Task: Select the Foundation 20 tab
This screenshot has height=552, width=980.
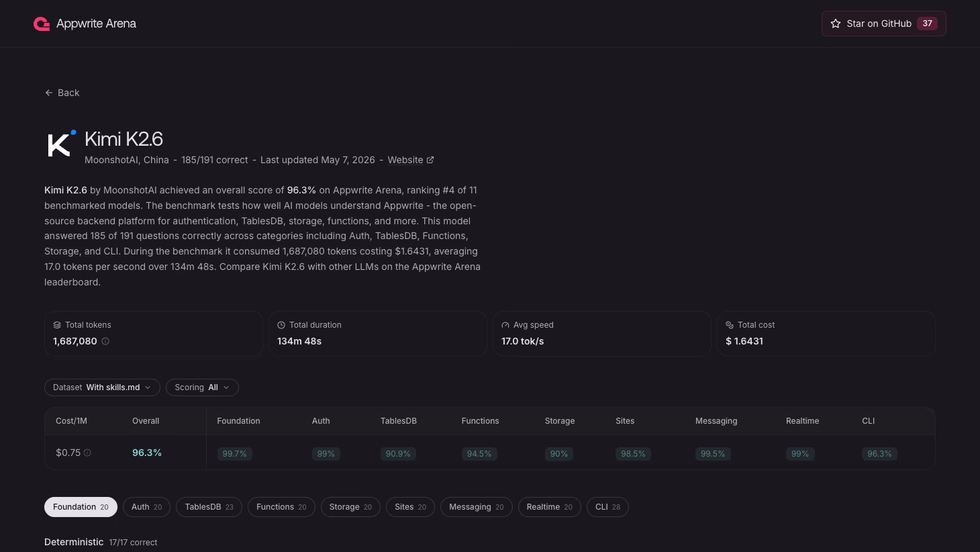Action: 81,507
